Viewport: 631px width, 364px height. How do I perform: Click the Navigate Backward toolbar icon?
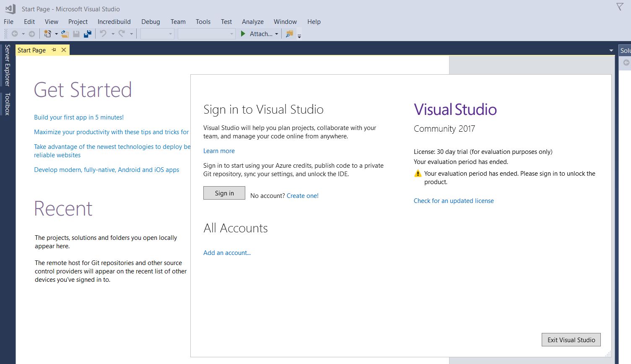click(15, 34)
